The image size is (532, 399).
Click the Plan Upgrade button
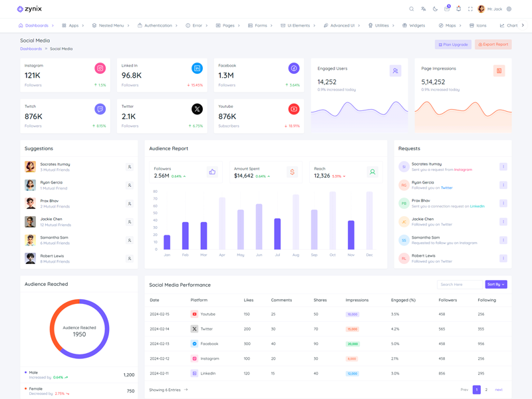tap(453, 45)
